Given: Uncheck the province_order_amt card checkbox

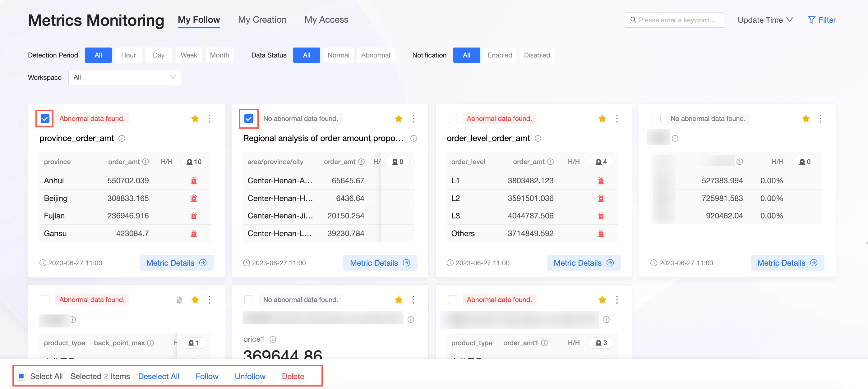Looking at the screenshot, I should (x=45, y=119).
